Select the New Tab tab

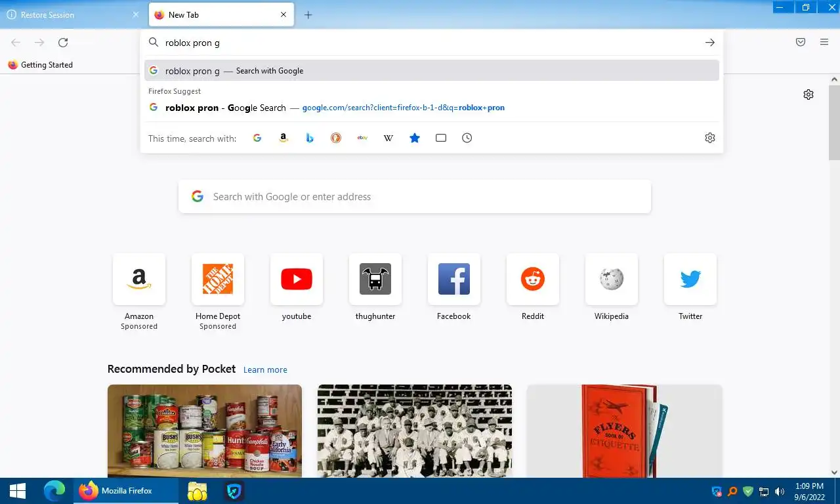pos(220,14)
